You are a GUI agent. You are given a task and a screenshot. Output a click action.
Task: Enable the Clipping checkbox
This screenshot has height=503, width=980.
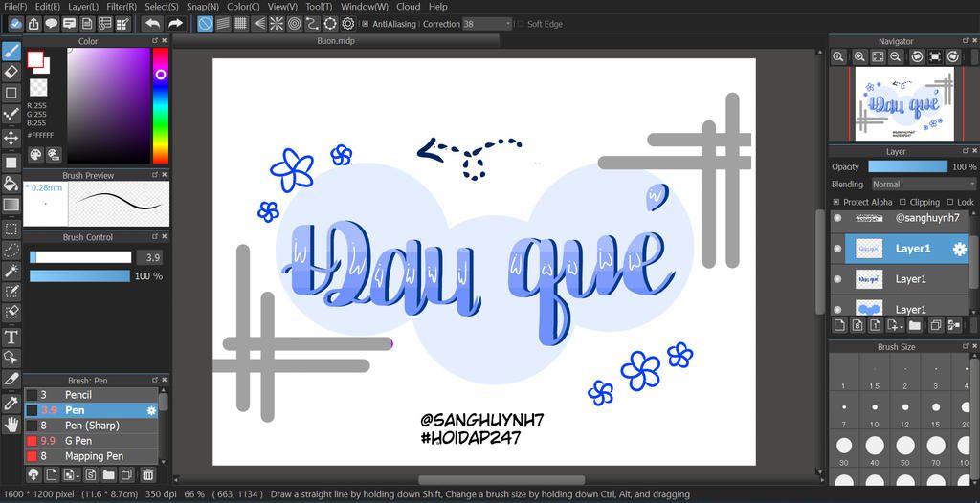click(x=902, y=203)
